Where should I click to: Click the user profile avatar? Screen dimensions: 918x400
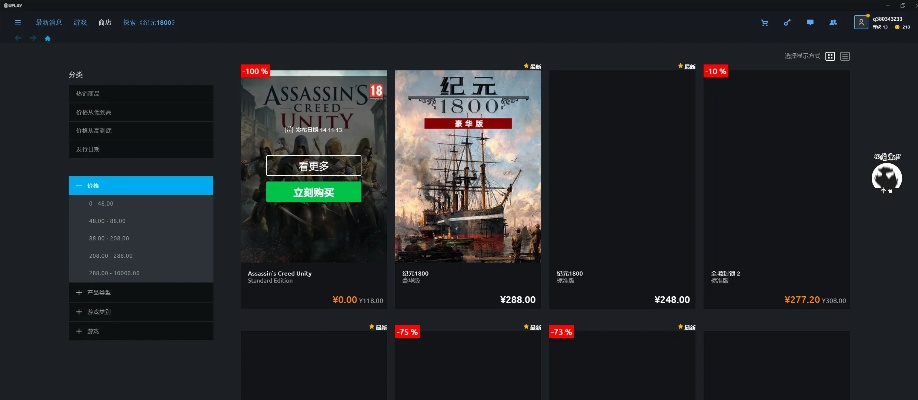click(x=861, y=22)
